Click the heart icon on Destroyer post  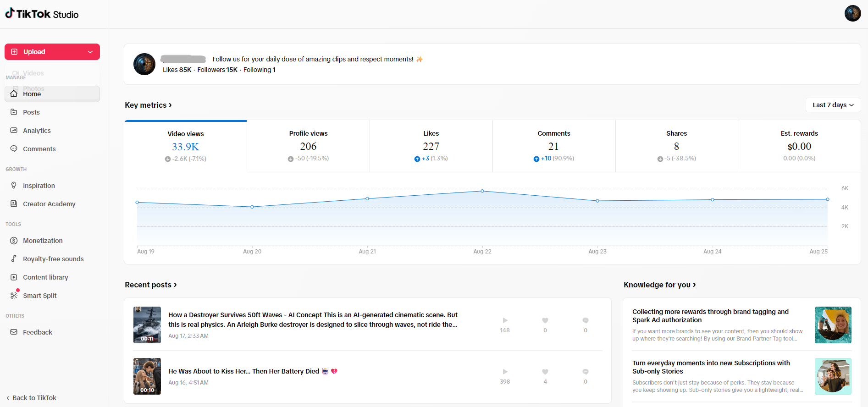pos(545,320)
